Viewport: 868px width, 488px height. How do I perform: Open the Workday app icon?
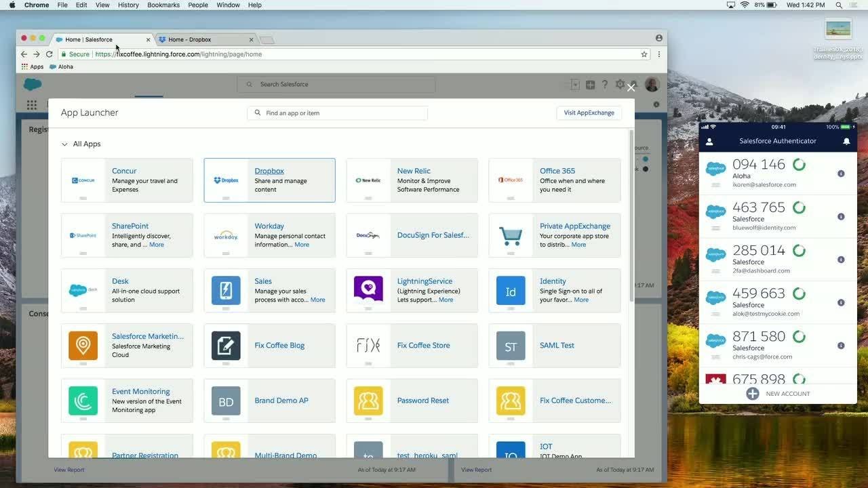pyautogui.click(x=226, y=235)
